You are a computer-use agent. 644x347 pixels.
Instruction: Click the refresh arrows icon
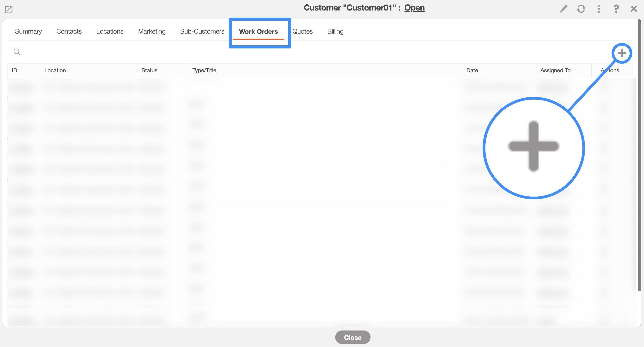(x=581, y=9)
